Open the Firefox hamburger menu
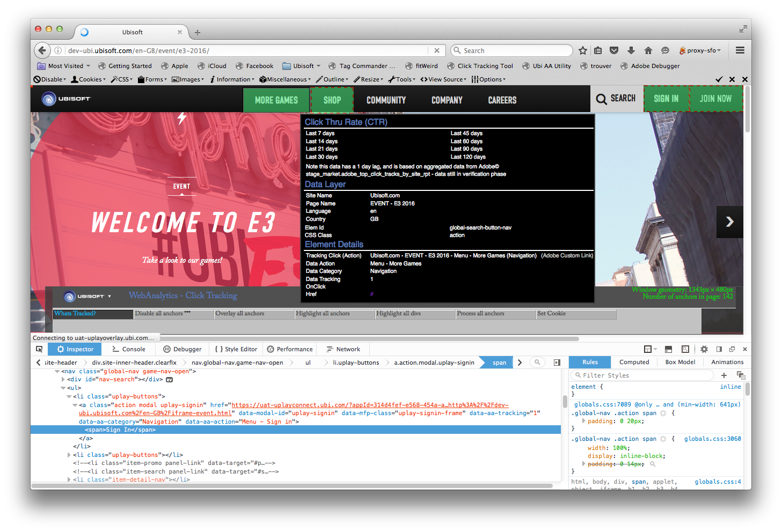 tap(740, 50)
